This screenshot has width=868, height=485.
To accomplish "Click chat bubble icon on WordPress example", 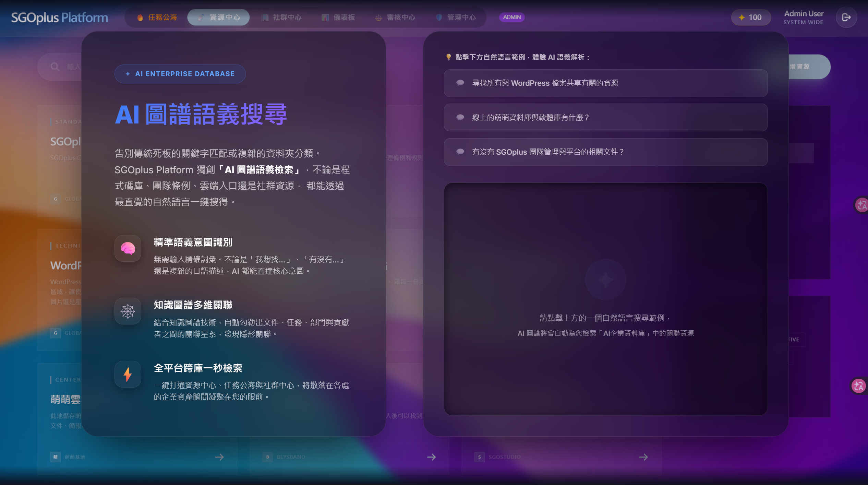I will tap(460, 83).
